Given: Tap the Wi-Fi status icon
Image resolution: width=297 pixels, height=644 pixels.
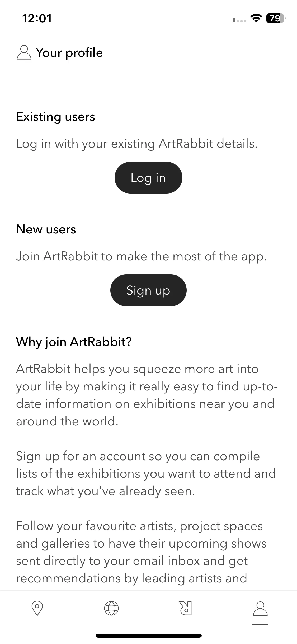Looking at the screenshot, I should (256, 19).
